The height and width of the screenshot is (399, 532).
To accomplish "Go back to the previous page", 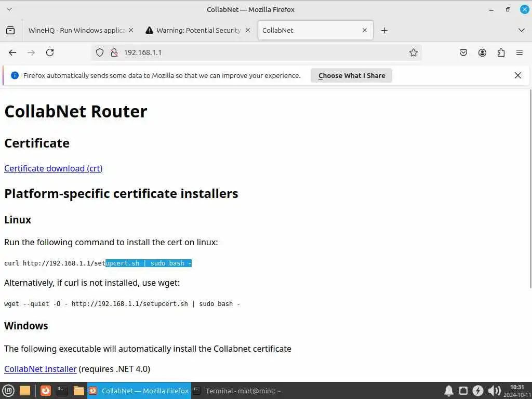I will (12, 52).
